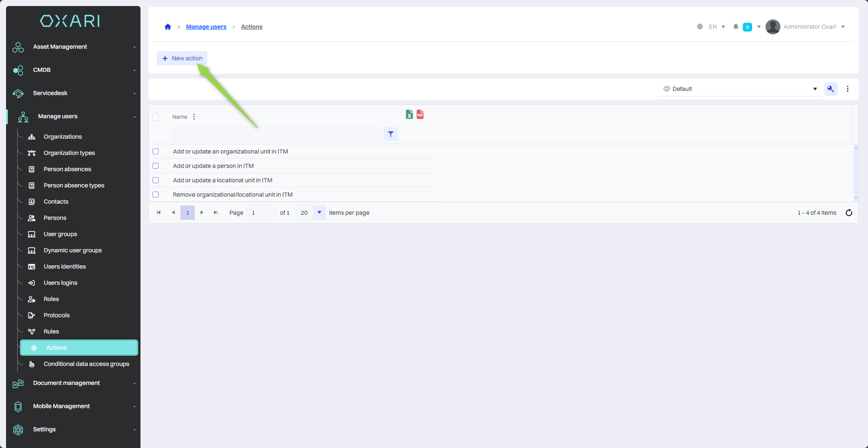Click the Name filter input field
The image size is (868, 448).
click(x=277, y=134)
